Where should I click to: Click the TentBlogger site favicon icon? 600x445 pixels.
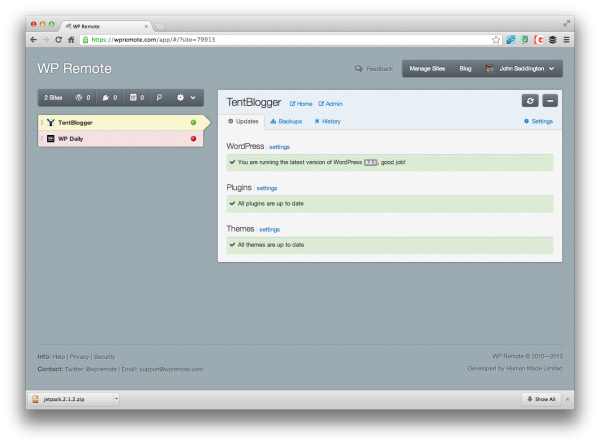click(51, 122)
